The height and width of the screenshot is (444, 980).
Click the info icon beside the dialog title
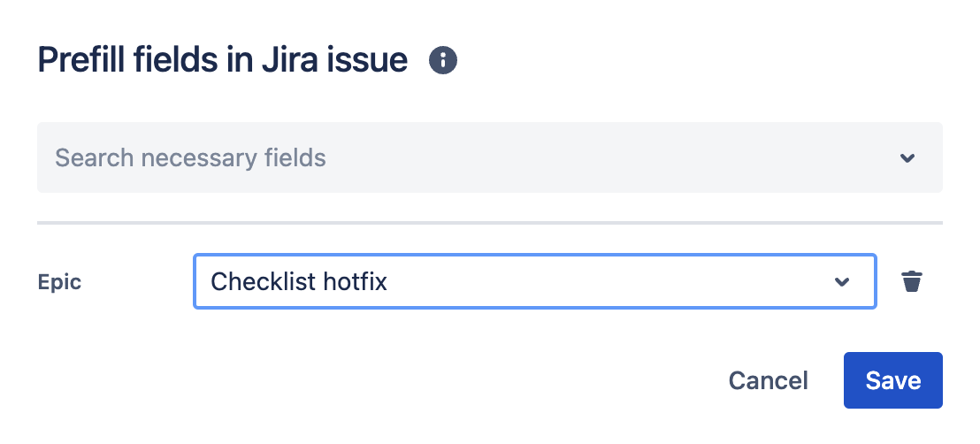click(x=443, y=60)
